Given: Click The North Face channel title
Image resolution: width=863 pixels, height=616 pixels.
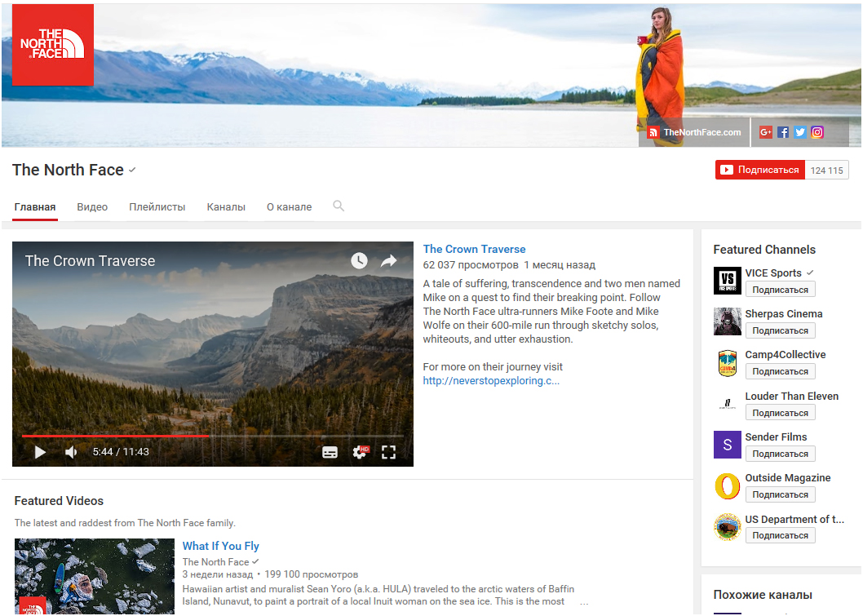Looking at the screenshot, I should [x=68, y=170].
